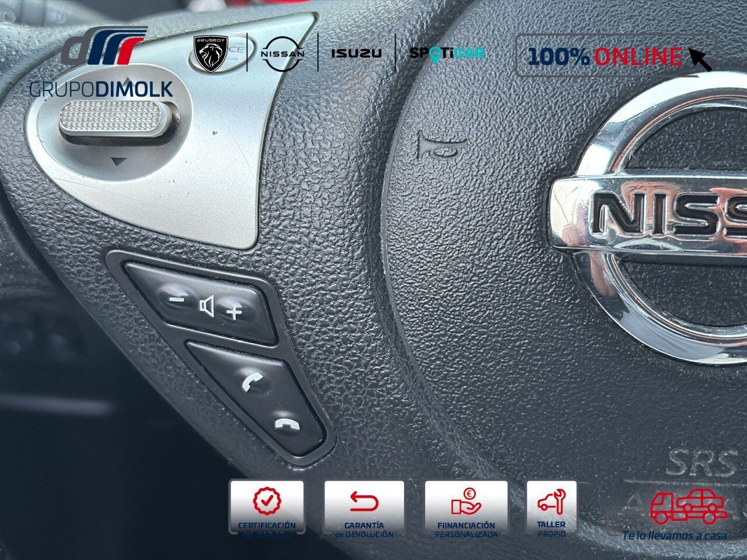This screenshot has height=560, width=747.
Task: Click the speaker volume symbol
Action: [x=207, y=306]
